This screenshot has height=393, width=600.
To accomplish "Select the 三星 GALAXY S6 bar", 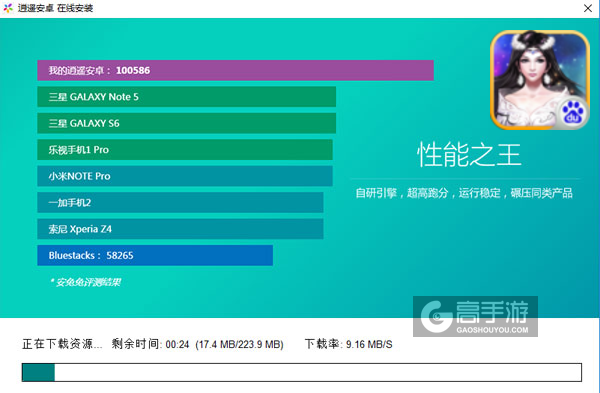I will pos(186,123).
